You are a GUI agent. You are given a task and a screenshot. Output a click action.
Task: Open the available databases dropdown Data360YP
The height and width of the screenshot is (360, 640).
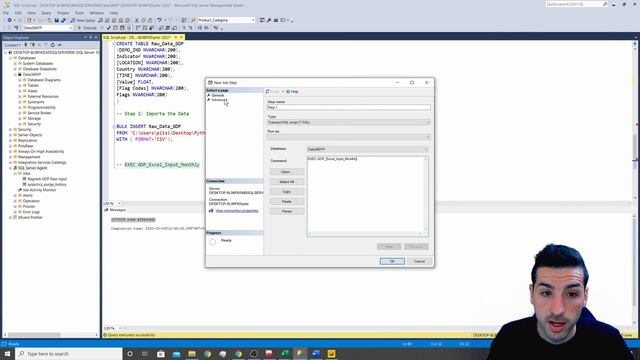coord(47,28)
